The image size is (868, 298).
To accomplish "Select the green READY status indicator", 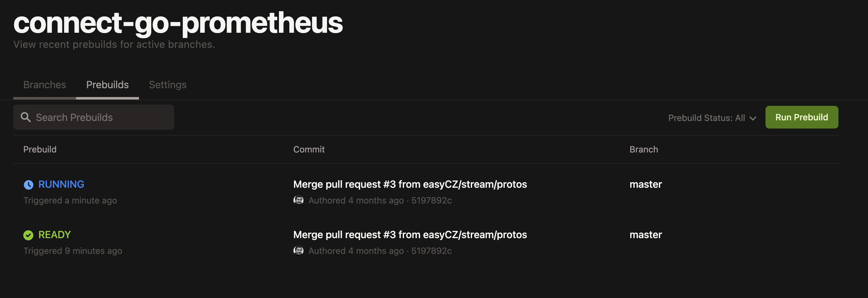I will point(54,235).
